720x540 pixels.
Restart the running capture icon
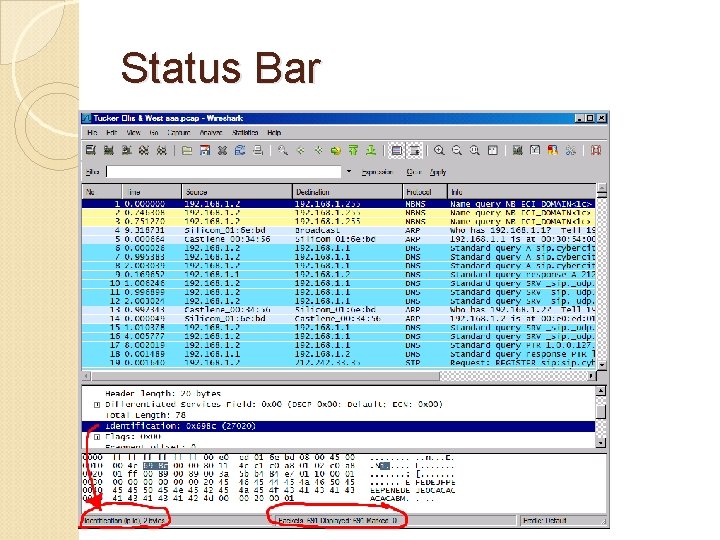[x=161, y=150]
